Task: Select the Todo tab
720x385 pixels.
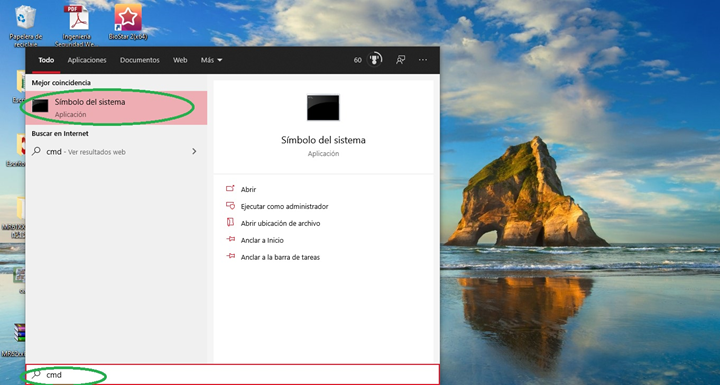Action: pos(46,60)
